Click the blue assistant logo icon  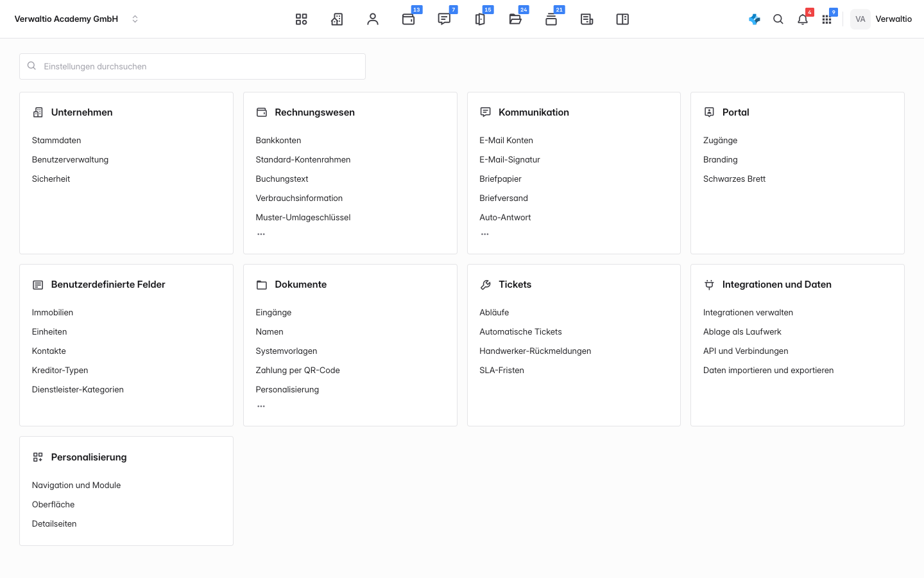755,19
